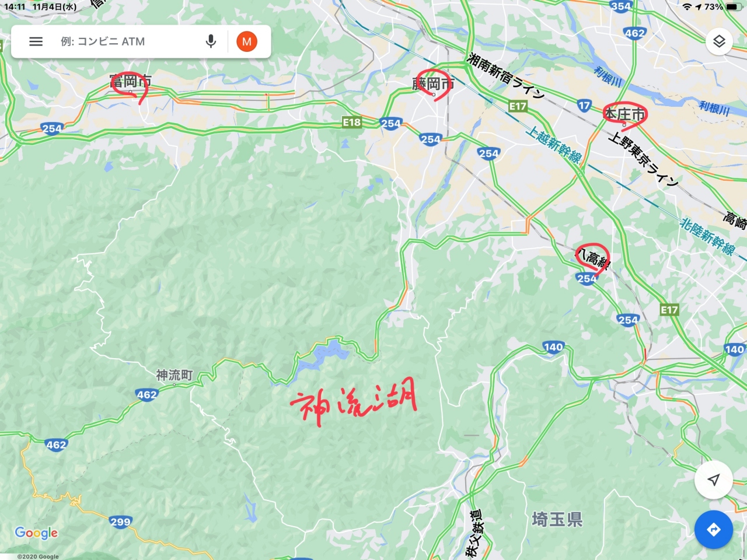
Task: Select the 富岡市 city label
Action: [131, 81]
